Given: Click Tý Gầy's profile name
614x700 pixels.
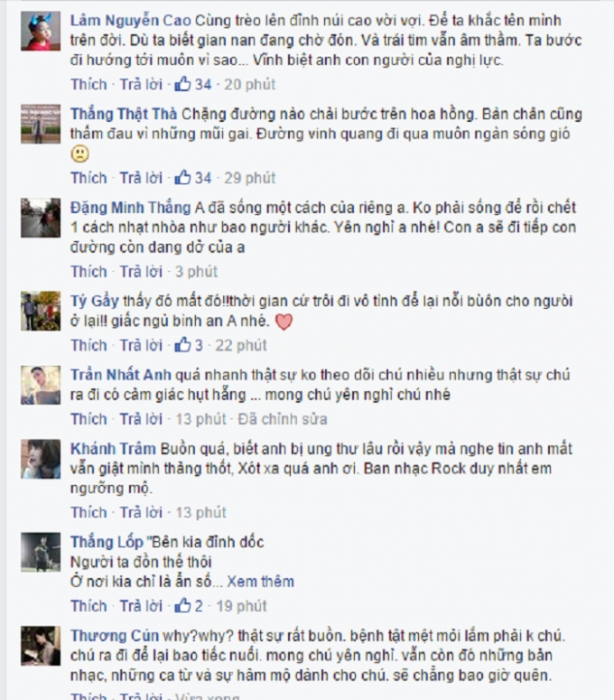Looking at the screenshot, I should (x=95, y=302).
